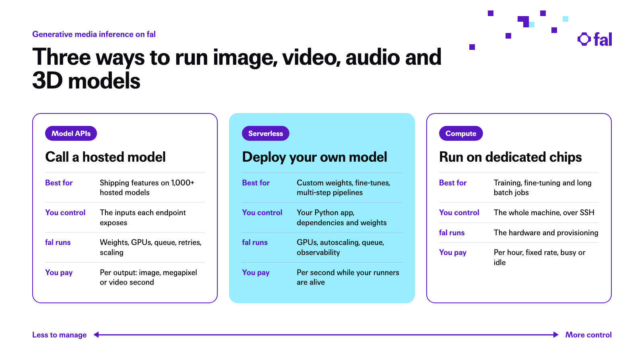
Task: Click 'Weights, GPUs, queue, retries, scaling' text
Action: (151, 247)
